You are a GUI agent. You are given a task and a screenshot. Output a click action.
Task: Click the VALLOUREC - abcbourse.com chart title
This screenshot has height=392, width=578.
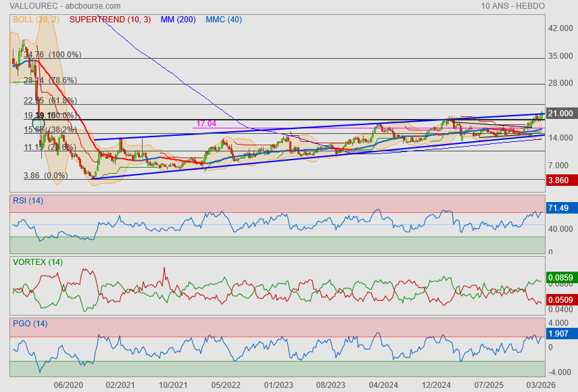(52, 5)
